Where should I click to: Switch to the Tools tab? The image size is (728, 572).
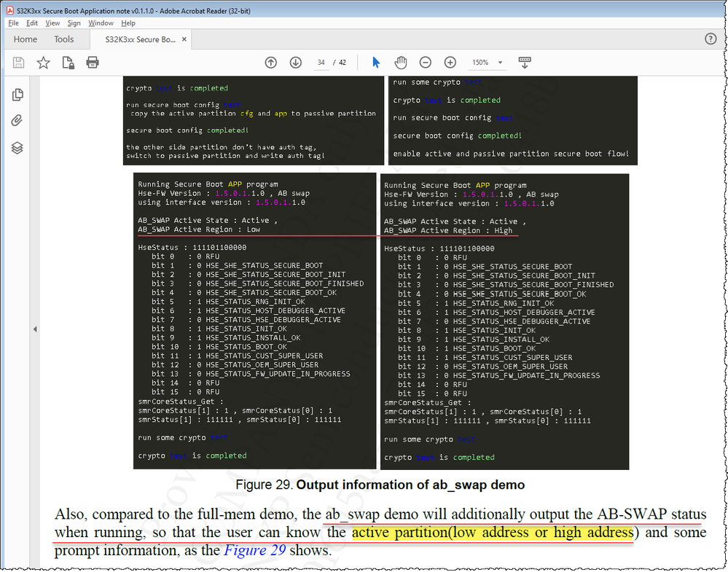[64, 39]
